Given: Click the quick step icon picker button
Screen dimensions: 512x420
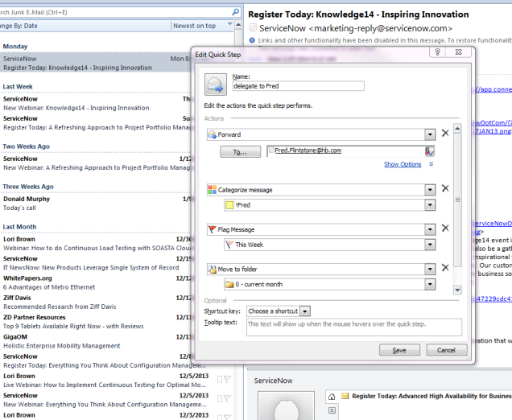Looking at the screenshot, I should 215,84.
